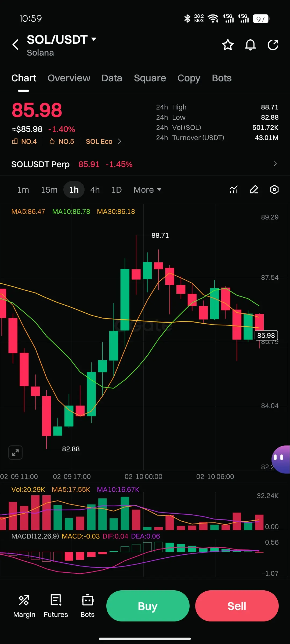Tap the NO.5 hot ranking tag
The width and height of the screenshot is (290, 644).
coord(62,141)
